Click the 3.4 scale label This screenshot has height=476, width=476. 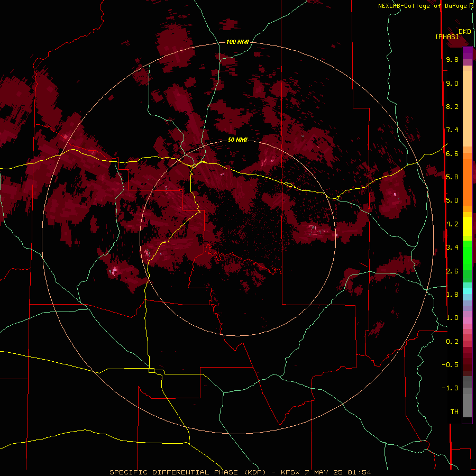pyautogui.click(x=452, y=248)
